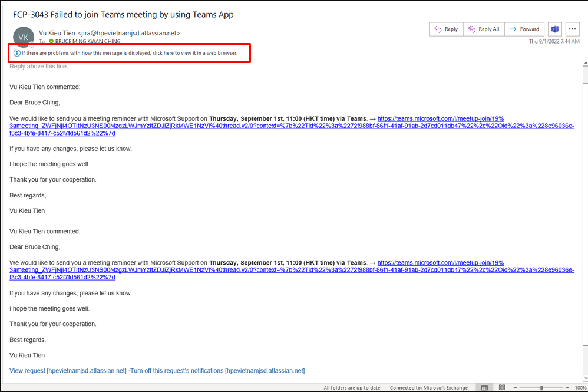Switch to Normal view in status bar
The height and width of the screenshot is (392, 588).
tap(484, 387)
